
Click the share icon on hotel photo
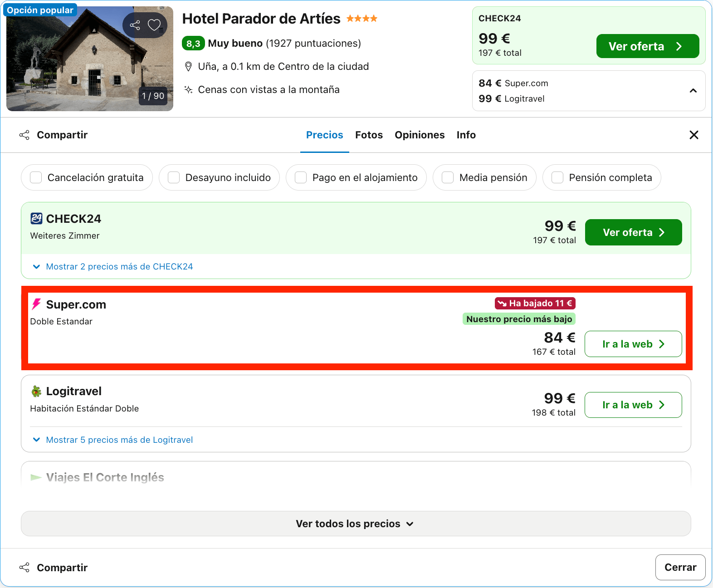[135, 25]
